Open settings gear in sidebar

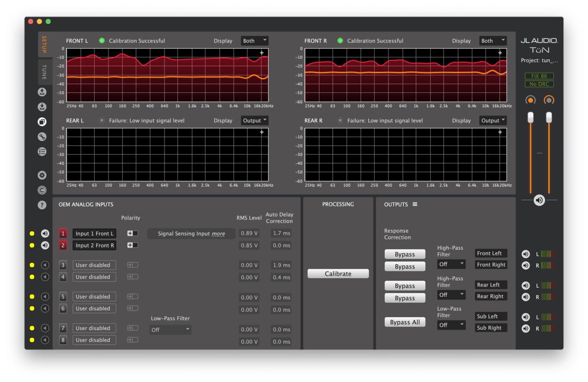[42, 175]
